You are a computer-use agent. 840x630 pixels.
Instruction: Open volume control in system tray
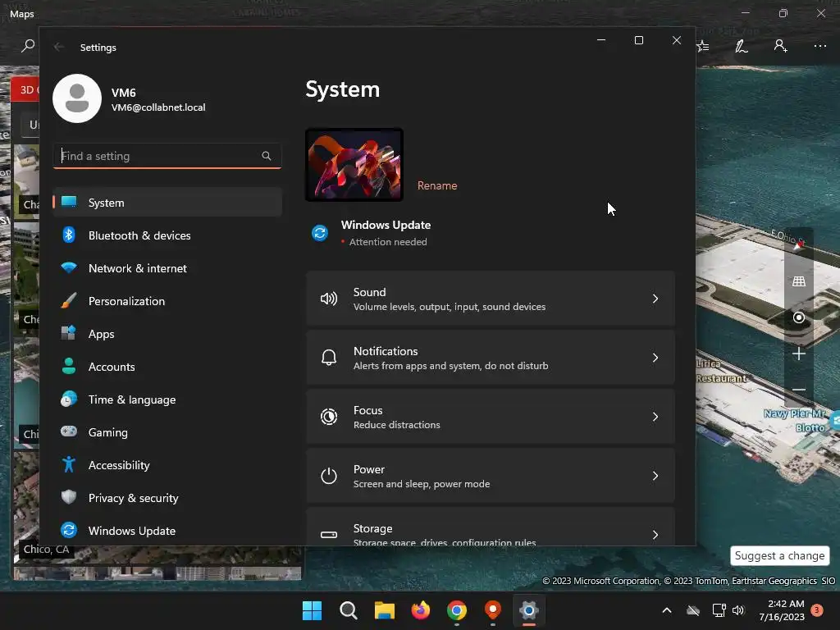(738, 610)
